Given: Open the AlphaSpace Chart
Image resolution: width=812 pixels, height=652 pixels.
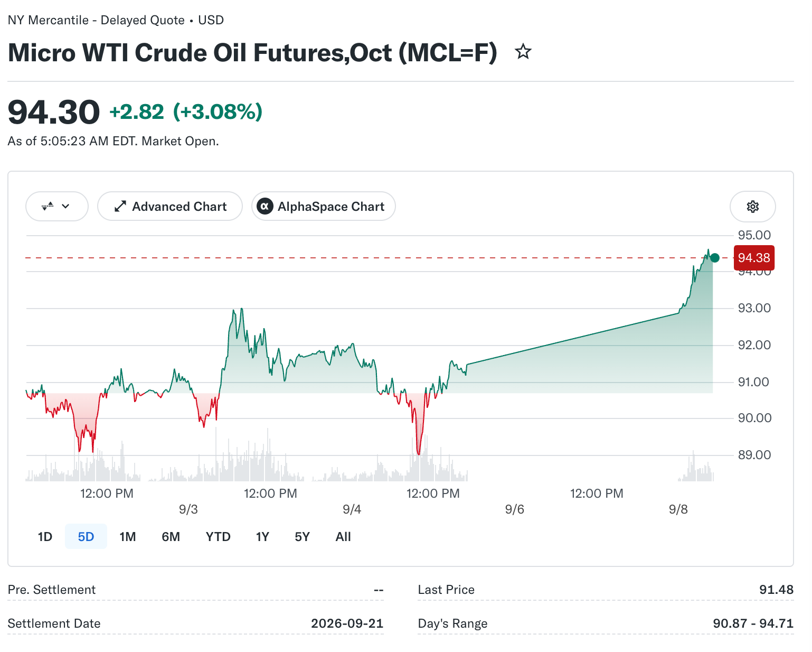Looking at the screenshot, I should 324,207.
